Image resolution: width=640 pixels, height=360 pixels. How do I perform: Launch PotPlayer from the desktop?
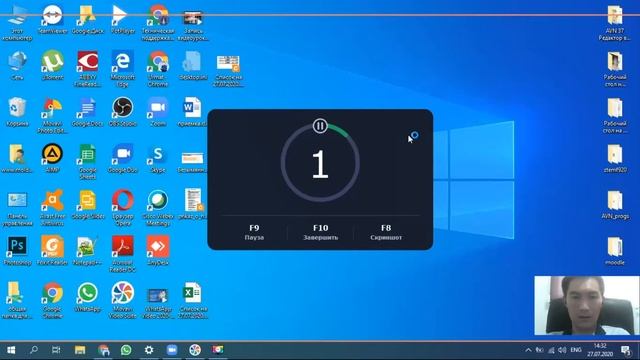point(122,19)
